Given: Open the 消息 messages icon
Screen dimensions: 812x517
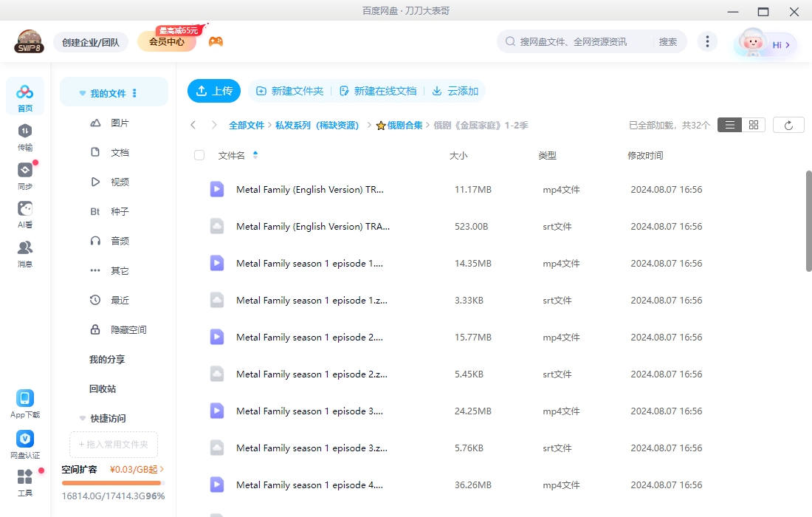Looking at the screenshot, I should [25, 253].
